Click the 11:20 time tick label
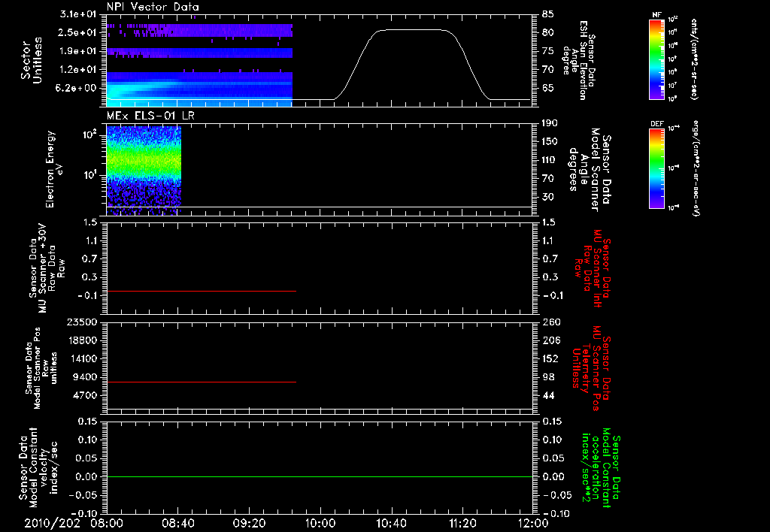The width and height of the screenshot is (770, 532). [462, 523]
